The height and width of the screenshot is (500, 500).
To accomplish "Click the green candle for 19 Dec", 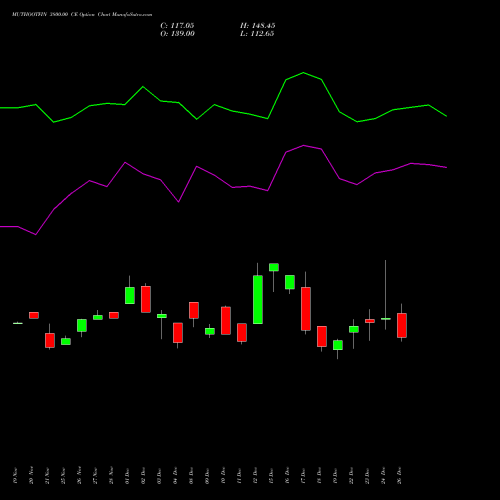I will [x=338, y=345].
